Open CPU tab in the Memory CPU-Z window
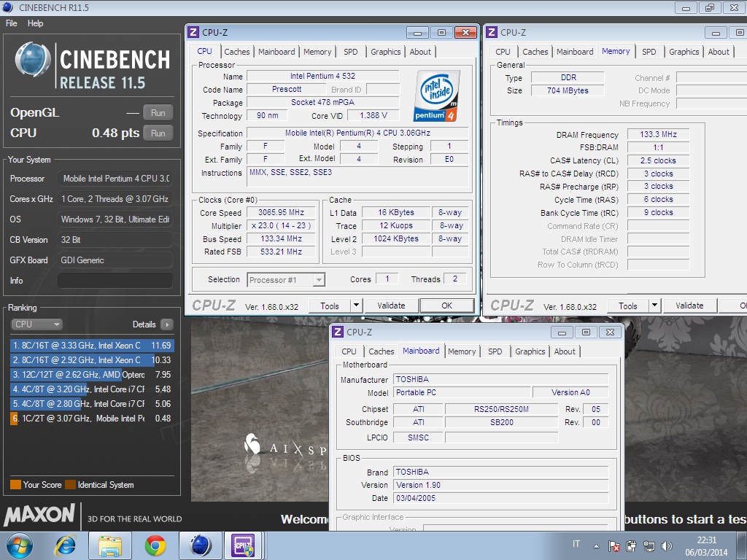The width and height of the screenshot is (747, 560). tap(503, 52)
